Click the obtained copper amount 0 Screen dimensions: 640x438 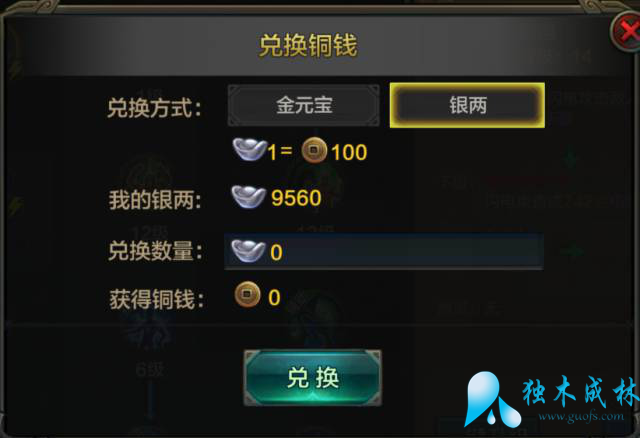(x=274, y=298)
